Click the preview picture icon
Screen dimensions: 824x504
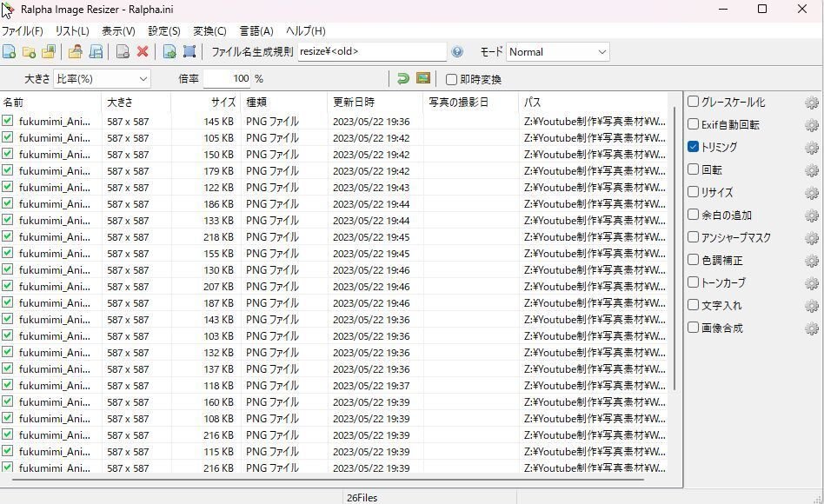423,79
